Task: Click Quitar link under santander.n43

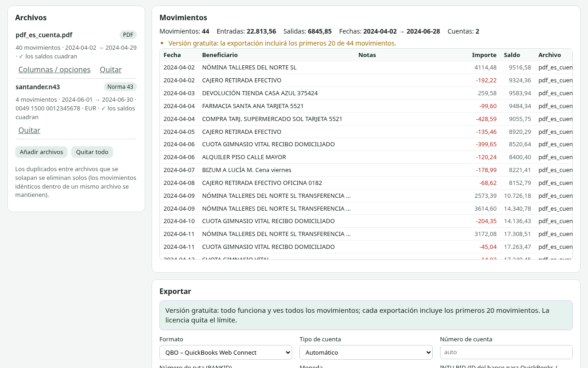Action: click(x=29, y=130)
